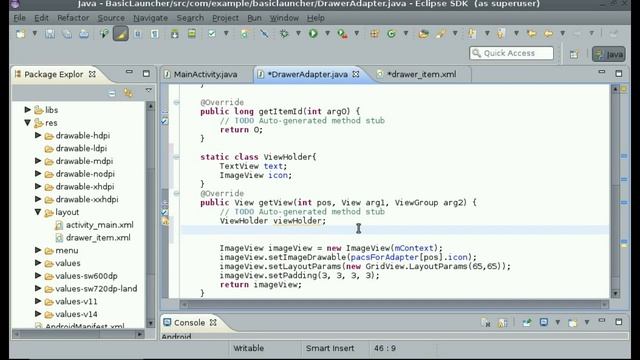Screen dimensions: 640x360
Task: Click the Open Type folder icon
Action: 423,34
